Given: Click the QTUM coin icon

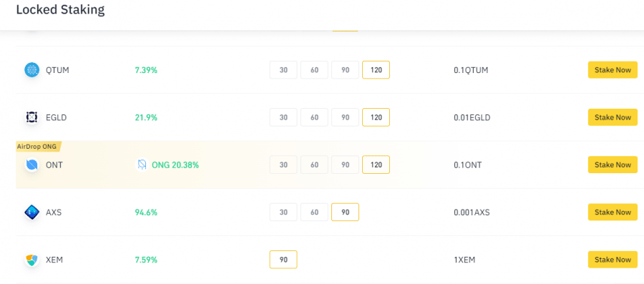Looking at the screenshot, I should (x=31, y=70).
